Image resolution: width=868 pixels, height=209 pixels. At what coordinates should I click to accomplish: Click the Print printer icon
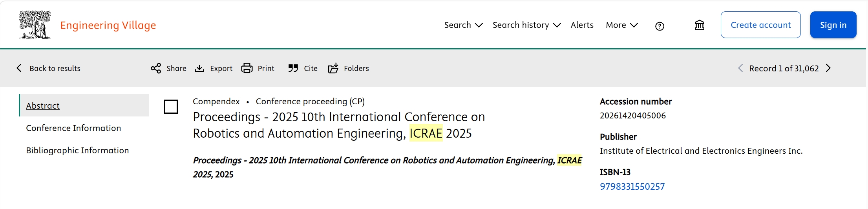247,68
